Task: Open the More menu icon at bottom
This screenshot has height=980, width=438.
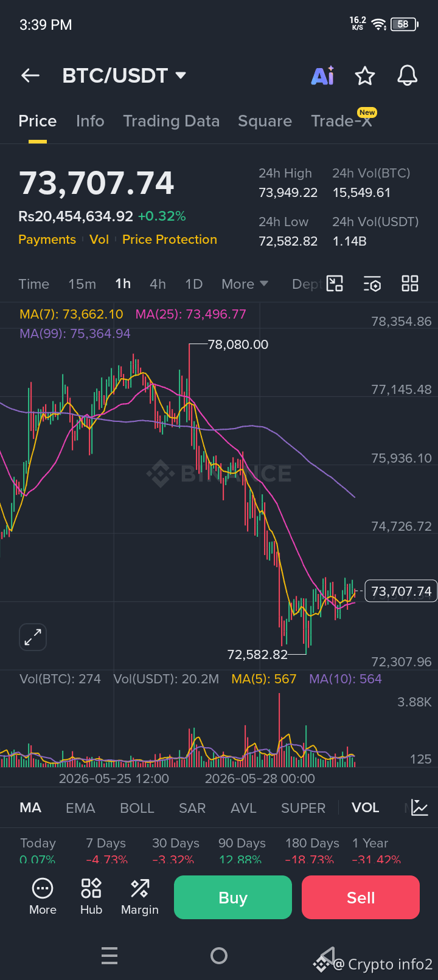Action: coord(43,897)
